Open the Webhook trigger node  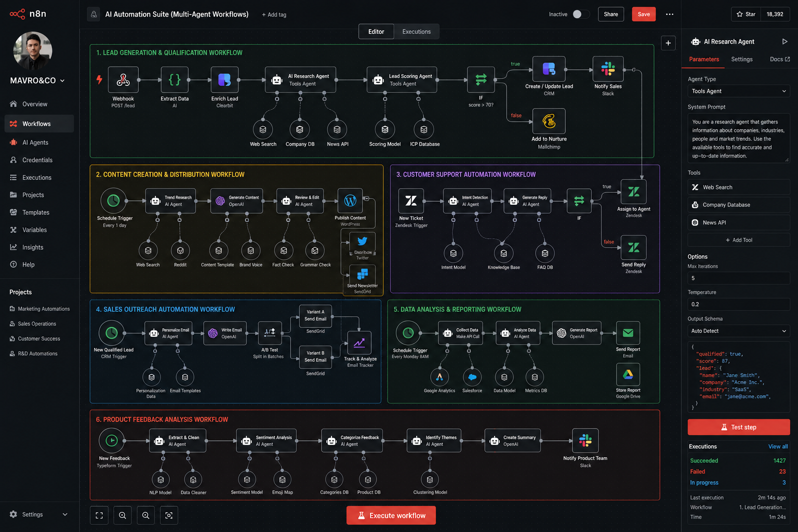123,80
